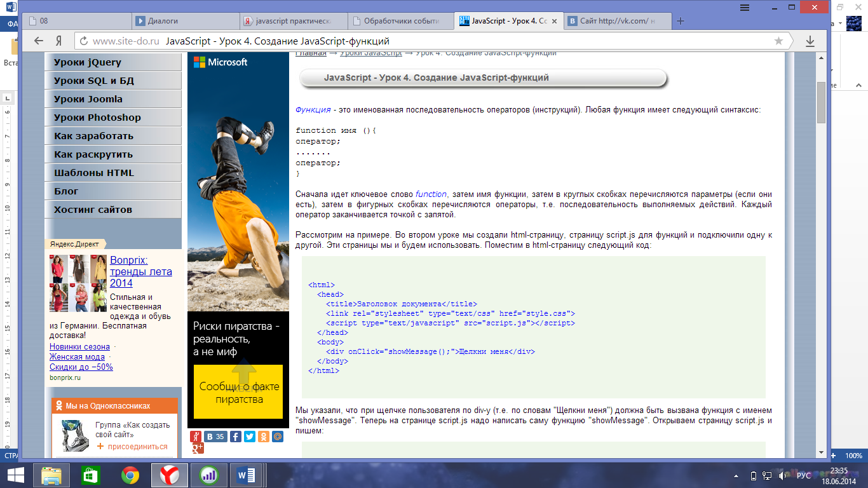The height and width of the screenshot is (488, 868).
Task: Switch to the 'javascript практическ' tab
Action: [x=294, y=21]
